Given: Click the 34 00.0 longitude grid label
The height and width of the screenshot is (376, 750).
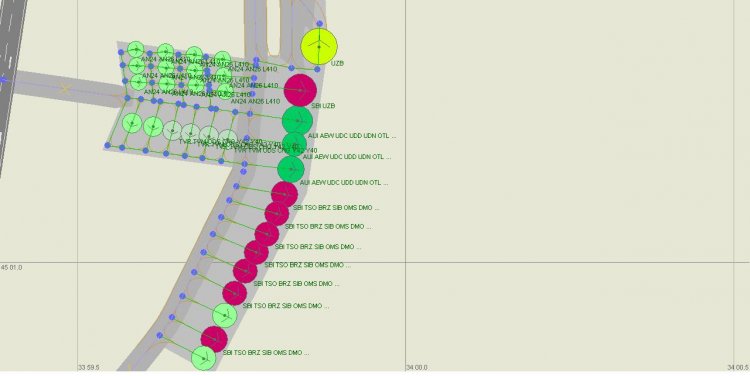Looking at the screenshot, I should (417, 368).
